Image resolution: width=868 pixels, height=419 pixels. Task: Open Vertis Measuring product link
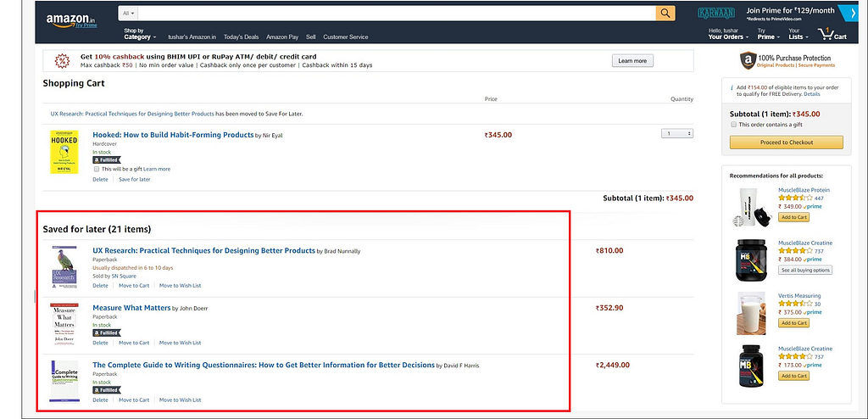799,296
